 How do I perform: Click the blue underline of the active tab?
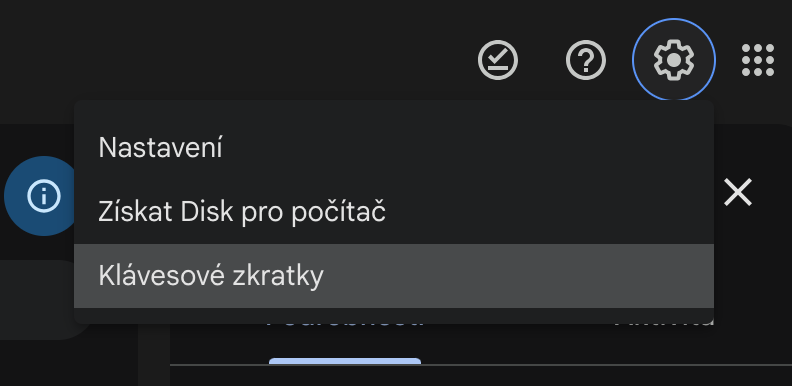[345, 361]
